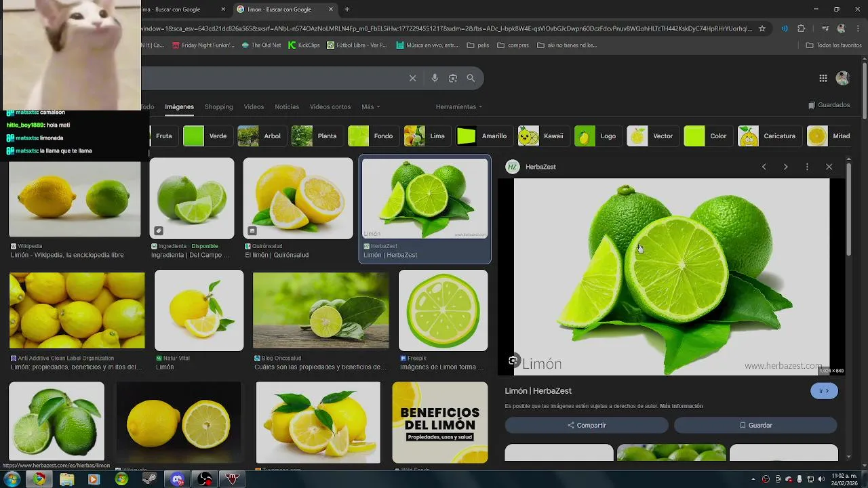Open the 'compras' bookmarks folder
The height and width of the screenshot is (488, 868).
point(513,45)
